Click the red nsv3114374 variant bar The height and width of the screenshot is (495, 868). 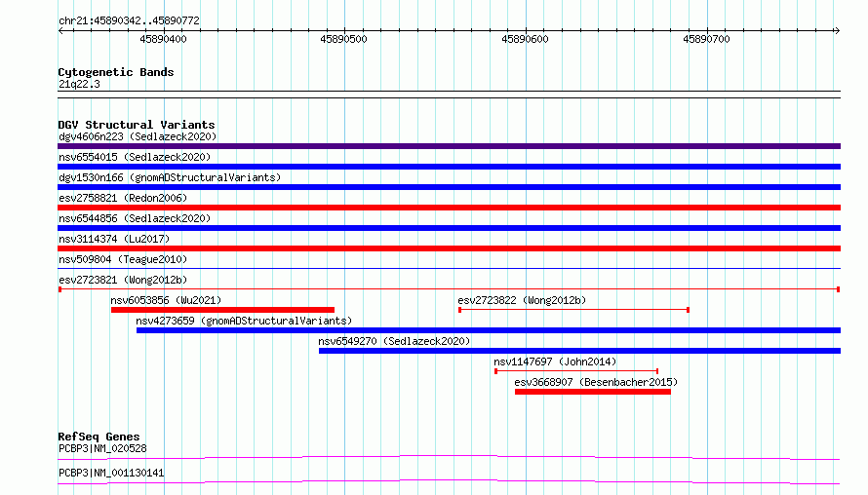(449, 248)
